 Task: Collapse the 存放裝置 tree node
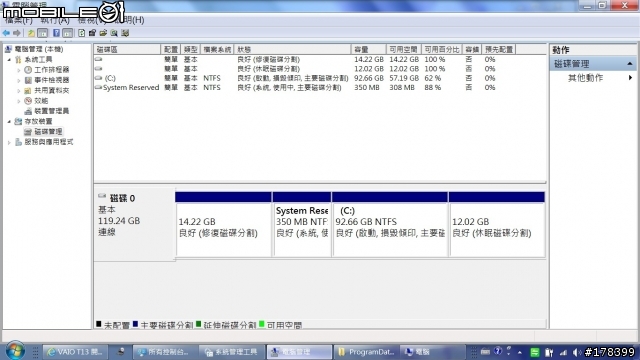(9, 121)
